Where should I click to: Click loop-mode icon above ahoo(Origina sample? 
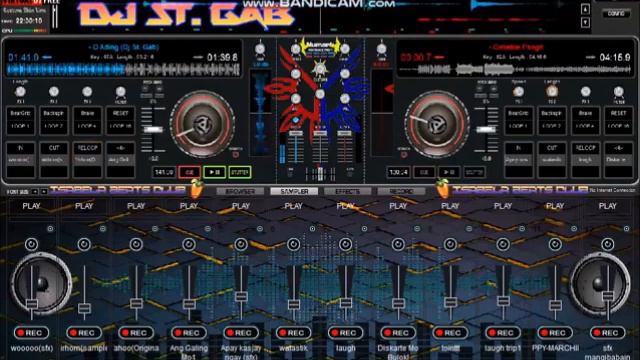[x=136, y=244]
